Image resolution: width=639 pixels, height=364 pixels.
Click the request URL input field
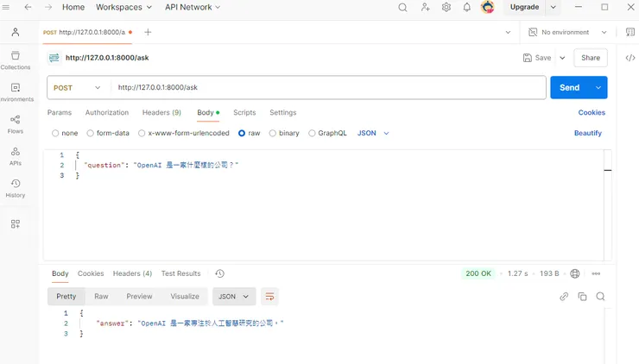pos(328,87)
